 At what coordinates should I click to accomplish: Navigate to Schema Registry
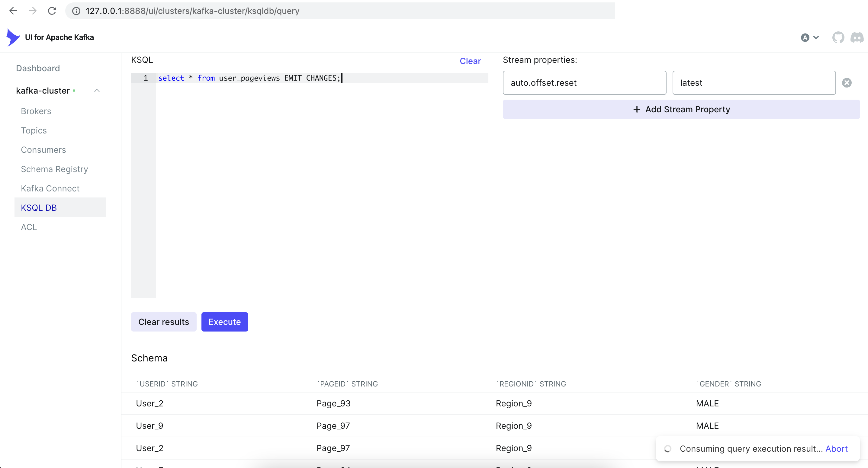(54, 169)
